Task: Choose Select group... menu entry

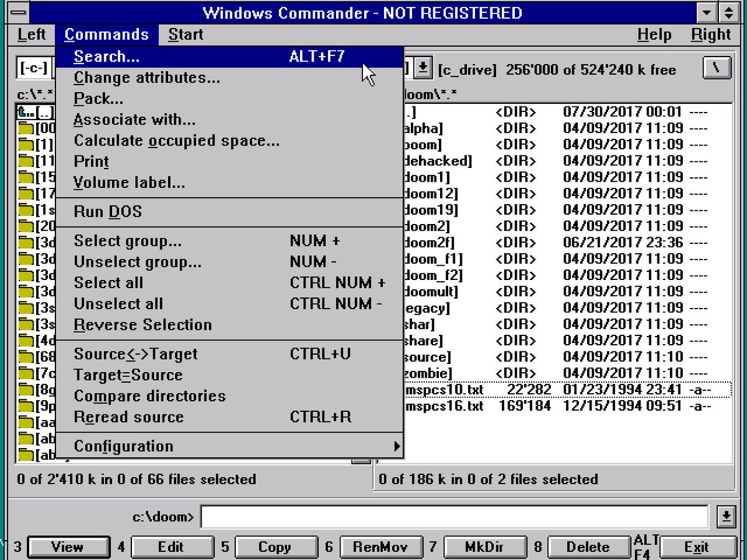Action: (230, 241)
